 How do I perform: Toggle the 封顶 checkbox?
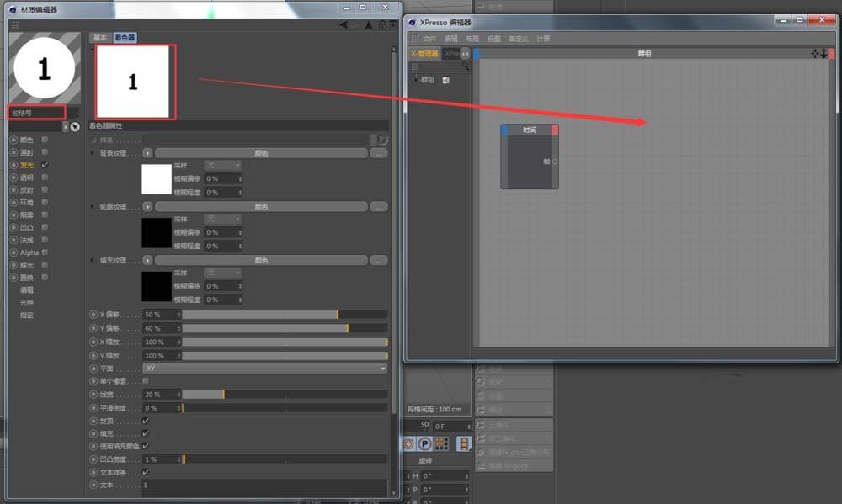[x=143, y=420]
